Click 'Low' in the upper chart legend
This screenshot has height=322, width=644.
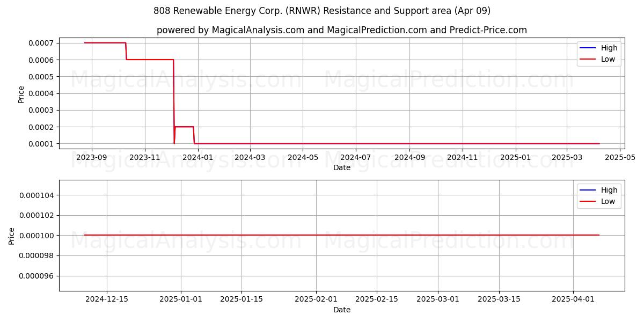[608, 59]
